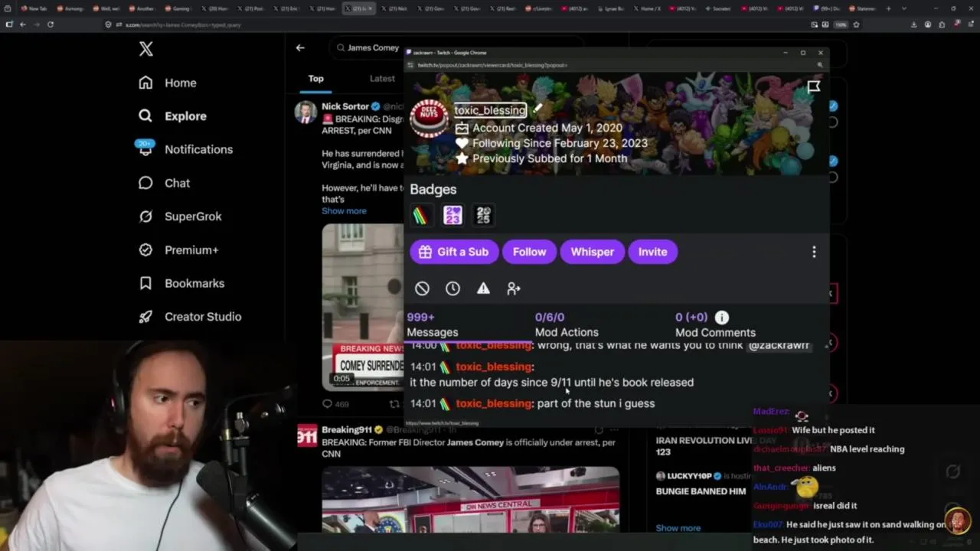Click the Follow button in viewer card
The image size is (980, 551).
(x=530, y=252)
